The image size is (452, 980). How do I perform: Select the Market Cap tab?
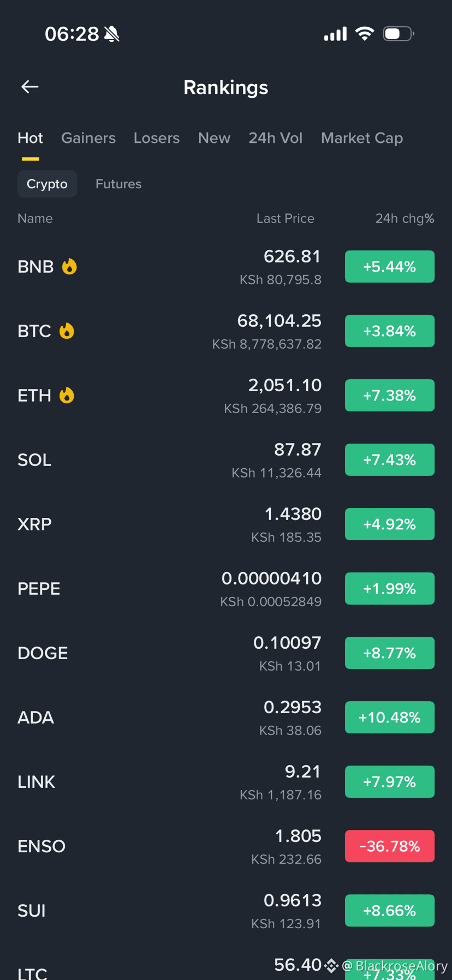(362, 138)
